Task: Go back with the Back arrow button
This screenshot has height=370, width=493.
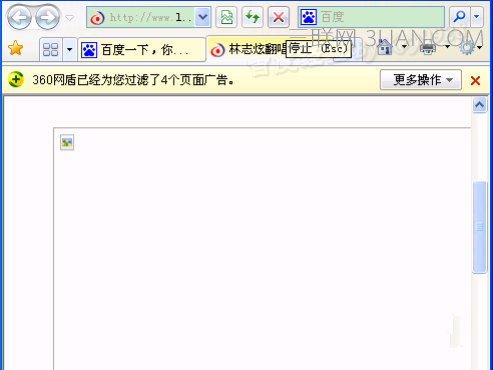Action: click(19, 17)
